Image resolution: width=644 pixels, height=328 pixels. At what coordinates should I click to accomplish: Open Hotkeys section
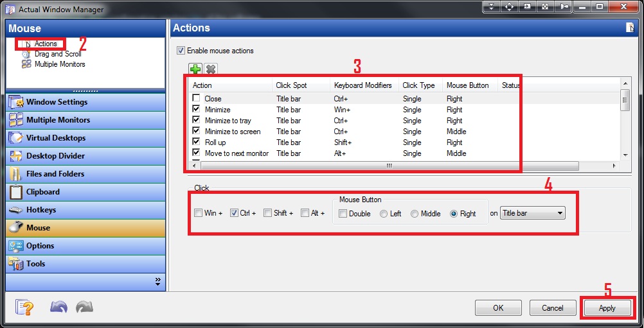coord(85,210)
